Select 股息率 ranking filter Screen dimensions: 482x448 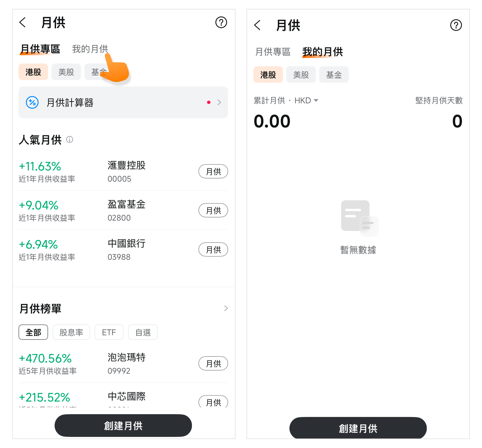(71, 332)
